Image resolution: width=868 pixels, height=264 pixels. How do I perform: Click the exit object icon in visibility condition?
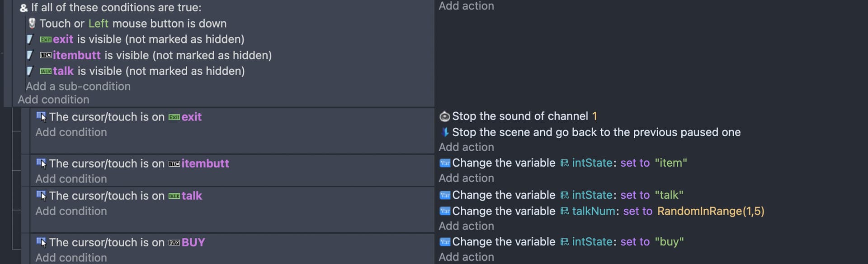[46, 40]
